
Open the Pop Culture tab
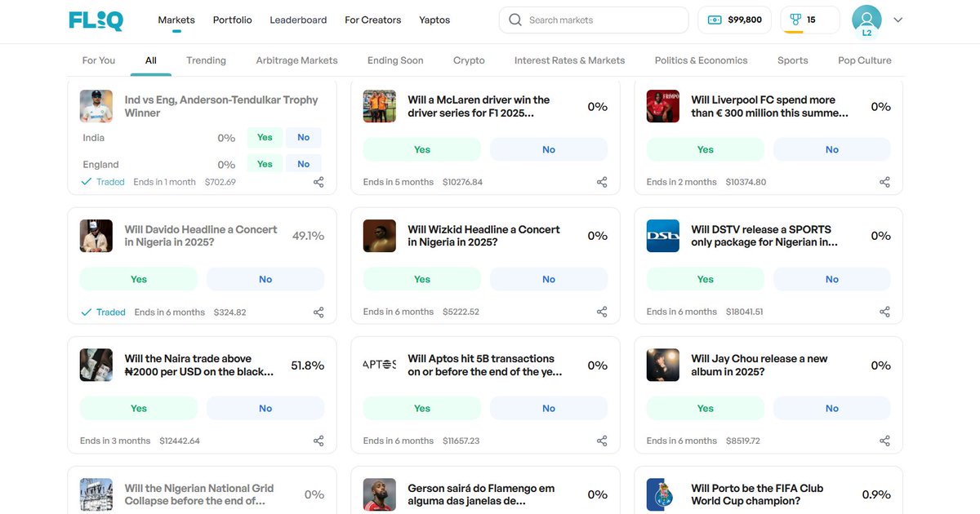[865, 60]
